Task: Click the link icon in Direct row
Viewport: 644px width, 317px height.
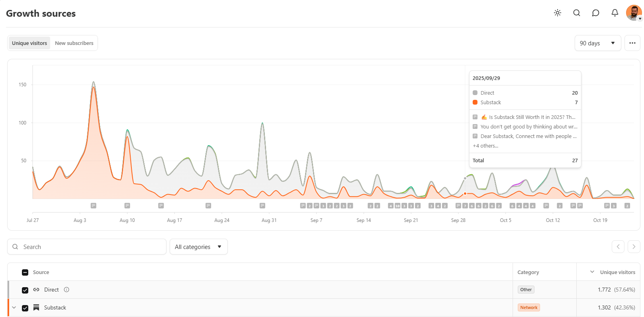Action: point(36,290)
